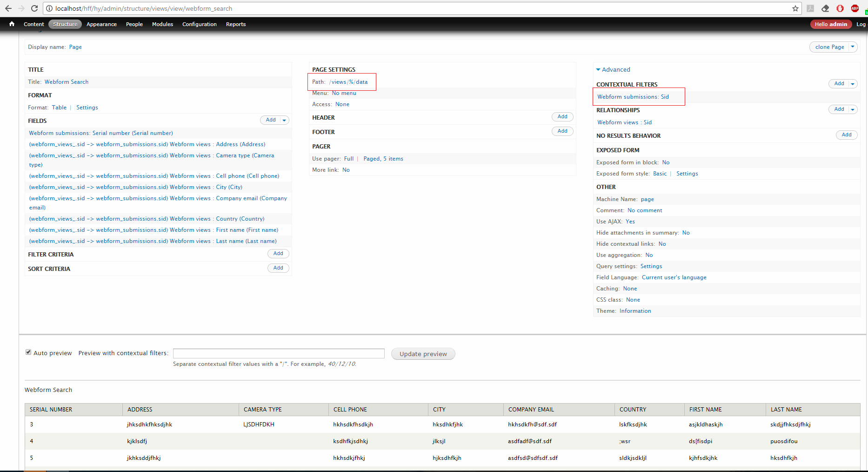Image resolution: width=868 pixels, height=472 pixels.
Task: Change More link No setting
Action: tap(346, 170)
